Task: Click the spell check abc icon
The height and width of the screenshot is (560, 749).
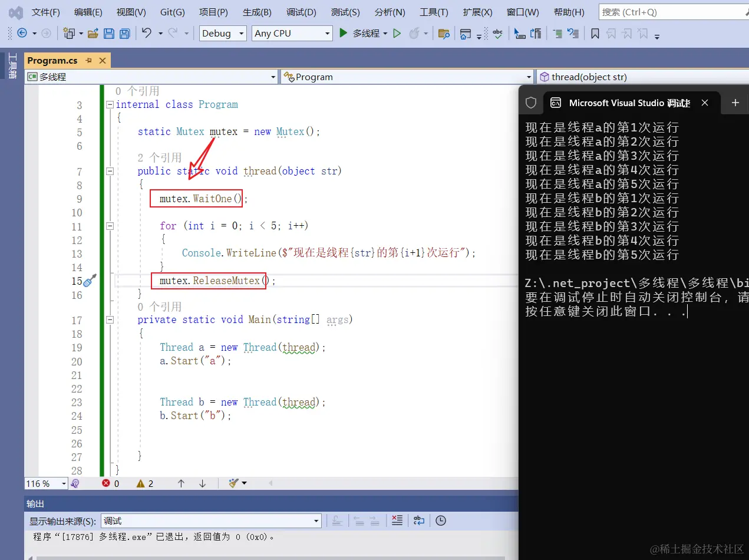Action: click(x=498, y=34)
